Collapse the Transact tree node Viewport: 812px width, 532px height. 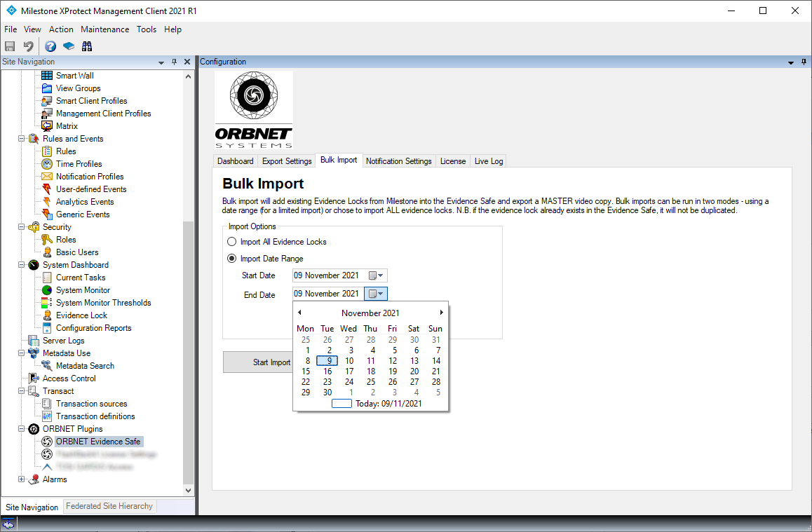[x=22, y=391]
